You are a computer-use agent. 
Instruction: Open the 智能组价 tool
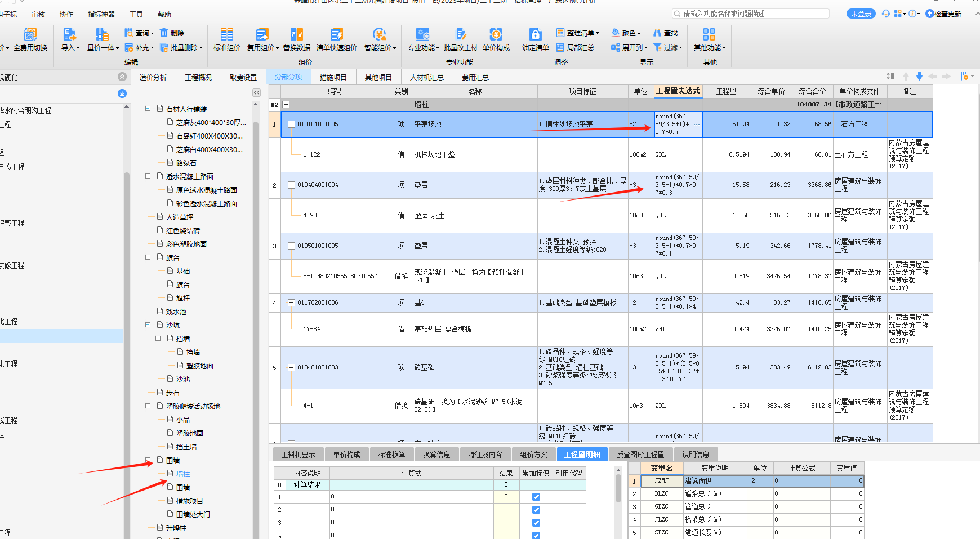(380, 39)
